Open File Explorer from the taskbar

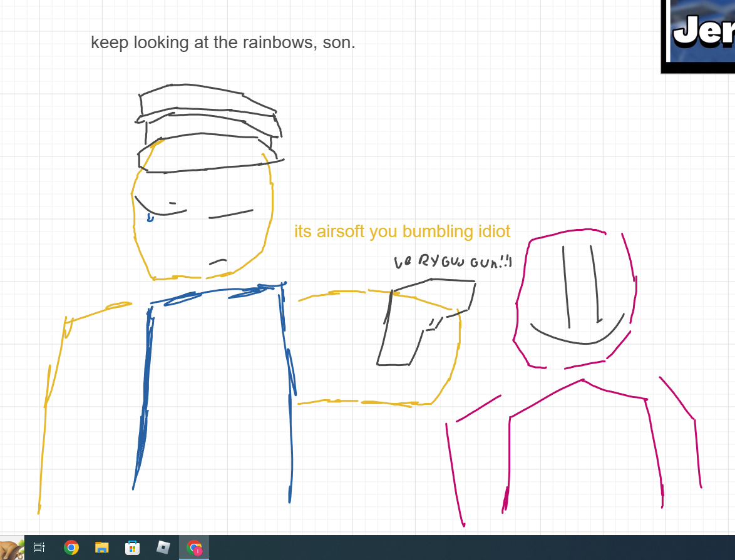pyautogui.click(x=101, y=547)
